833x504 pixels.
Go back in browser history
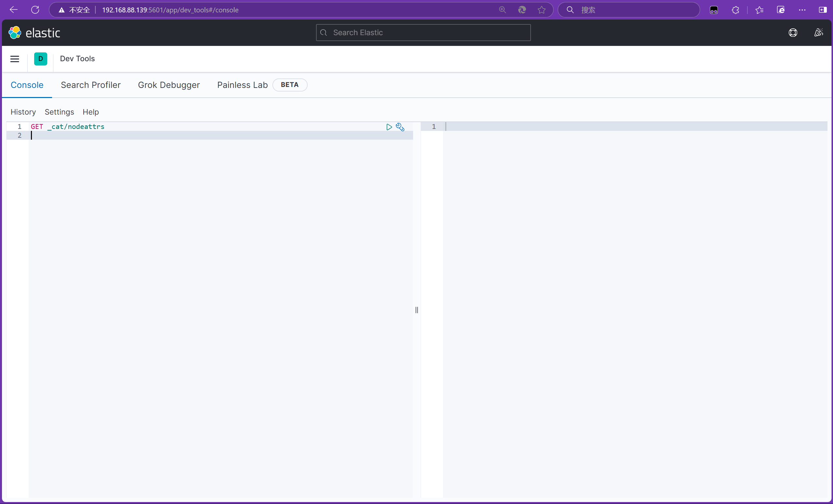14,10
